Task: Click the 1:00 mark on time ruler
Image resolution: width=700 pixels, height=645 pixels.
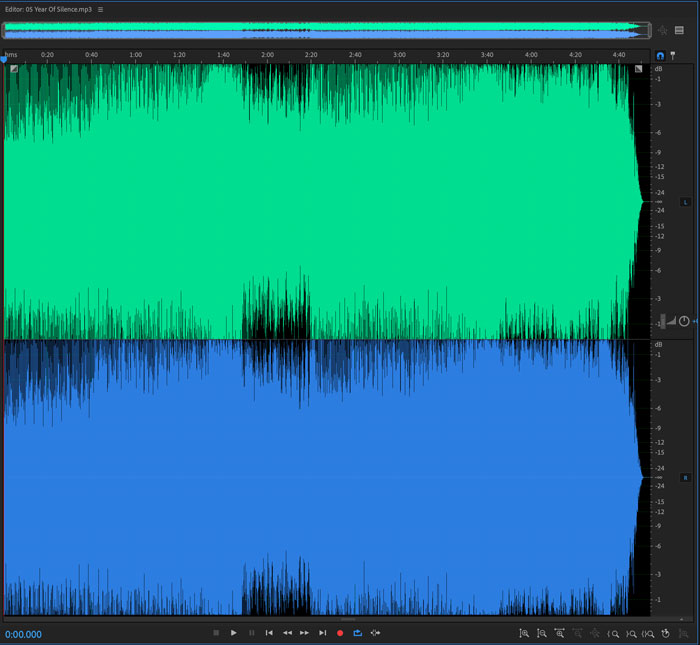Action: (x=135, y=55)
